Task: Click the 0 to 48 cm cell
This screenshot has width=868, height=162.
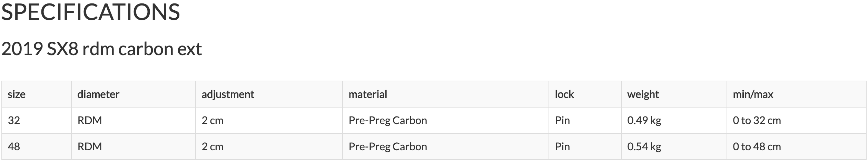Action: (757, 147)
